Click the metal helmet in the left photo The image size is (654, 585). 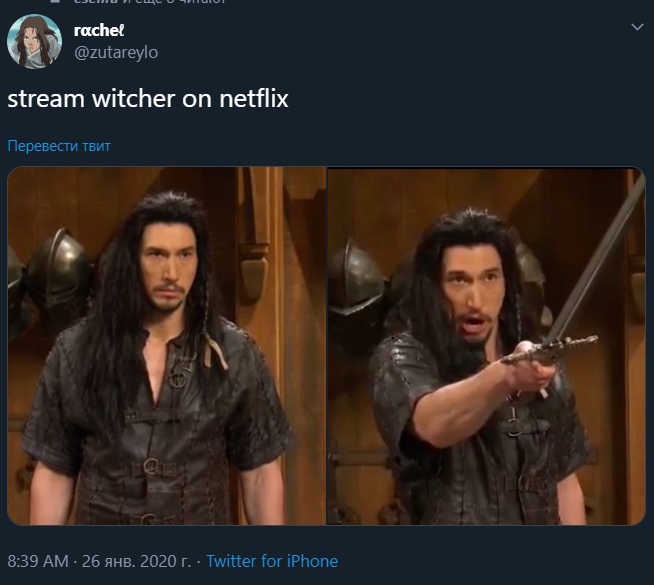click(58, 267)
